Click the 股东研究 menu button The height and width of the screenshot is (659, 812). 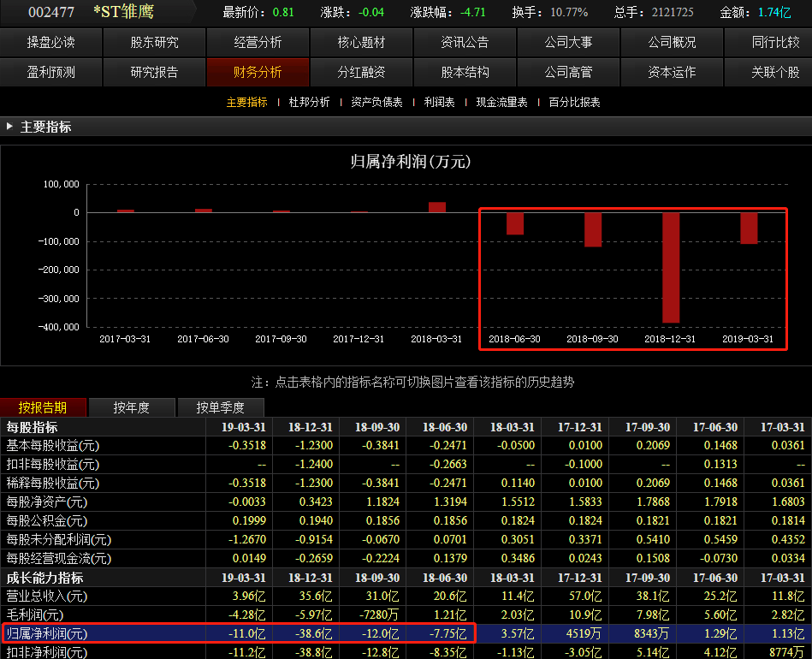click(x=154, y=43)
